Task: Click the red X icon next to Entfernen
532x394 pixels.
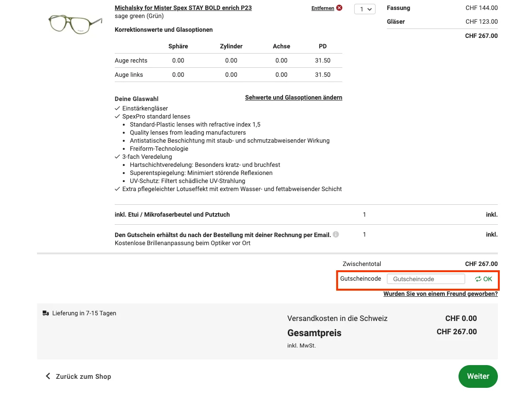Action: tap(339, 8)
